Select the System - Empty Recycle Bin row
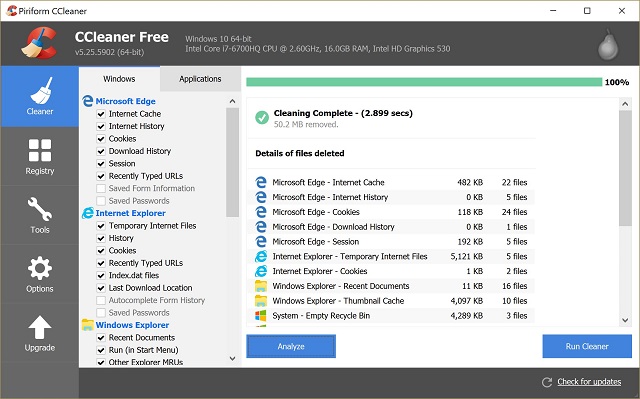 pyautogui.click(x=391, y=315)
